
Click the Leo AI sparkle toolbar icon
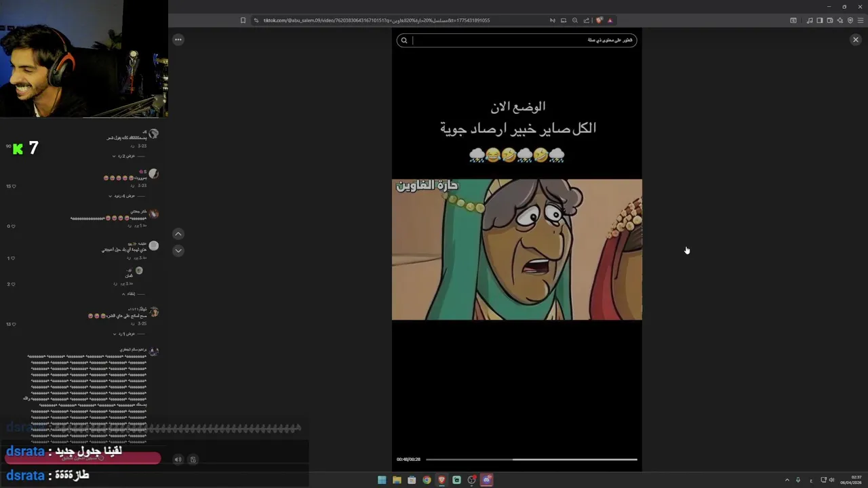840,20
